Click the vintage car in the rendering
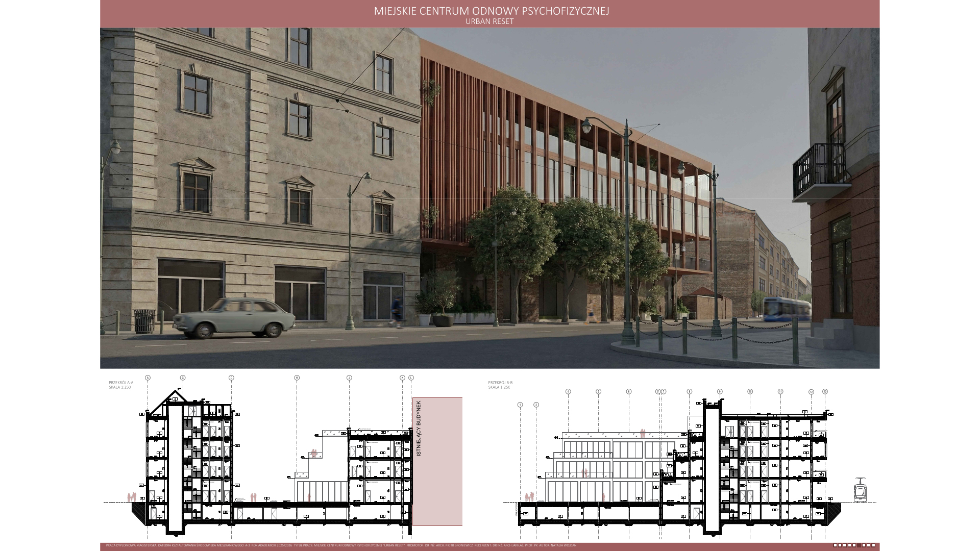The image size is (980, 551). pyautogui.click(x=234, y=318)
